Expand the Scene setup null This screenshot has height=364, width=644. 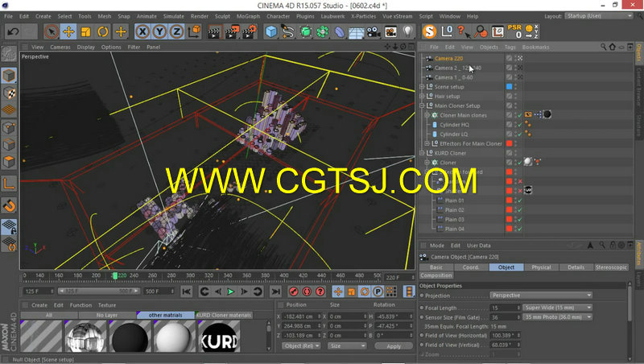point(422,87)
